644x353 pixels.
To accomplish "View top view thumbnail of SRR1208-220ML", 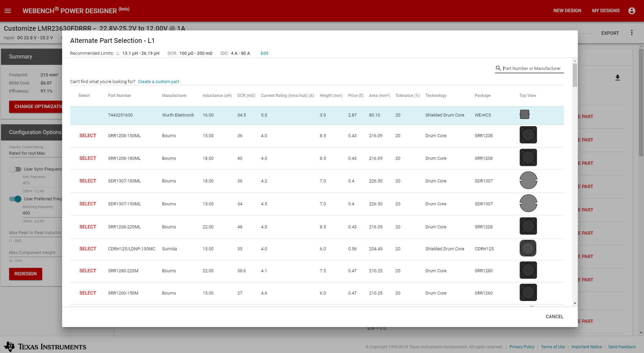I will 528,226.
